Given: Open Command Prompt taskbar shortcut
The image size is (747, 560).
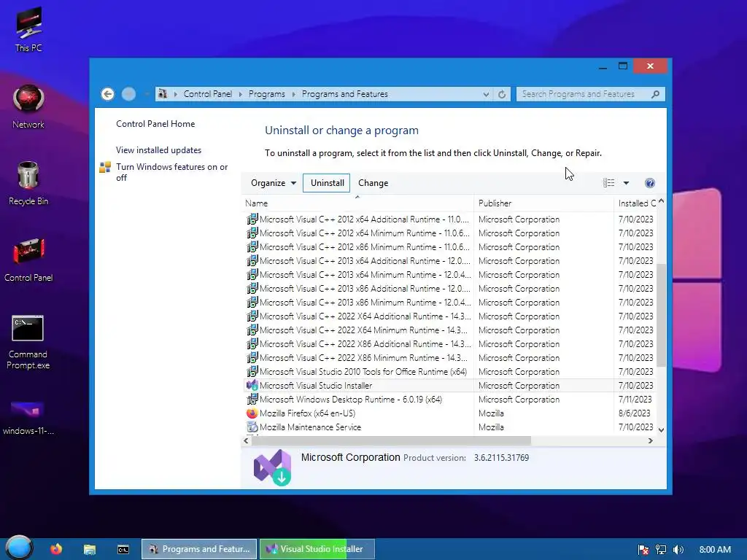Looking at the screenshot, I should 123,549.
